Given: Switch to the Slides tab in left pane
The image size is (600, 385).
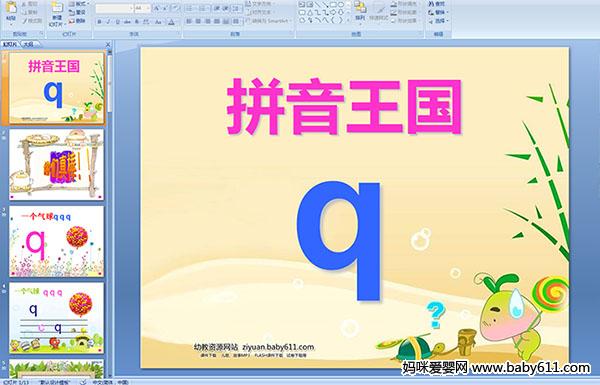Looking at the screenshot, I should coord(10,44).
